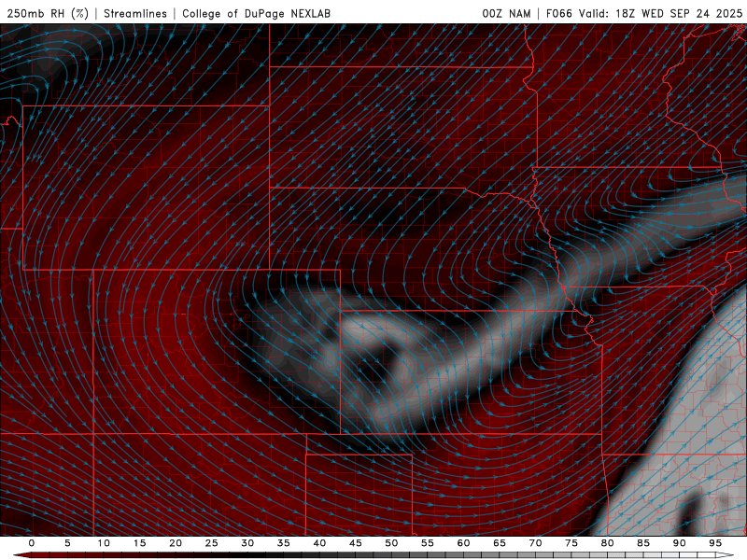Click "College of DuPage NEXLAB" text
747x560 pixels.
coord(256,13)
